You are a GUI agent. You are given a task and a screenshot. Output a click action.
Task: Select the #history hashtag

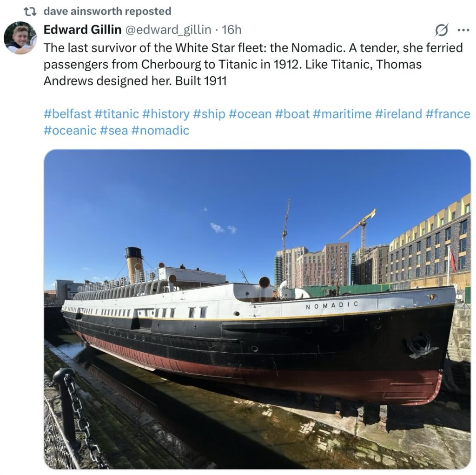[166, 114]
